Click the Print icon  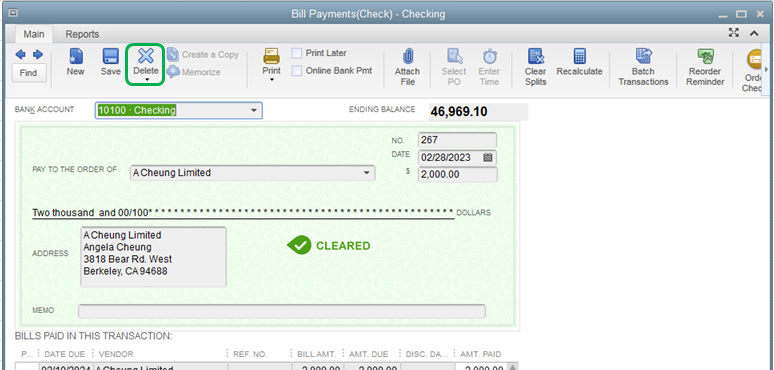(x=271, y=56)
